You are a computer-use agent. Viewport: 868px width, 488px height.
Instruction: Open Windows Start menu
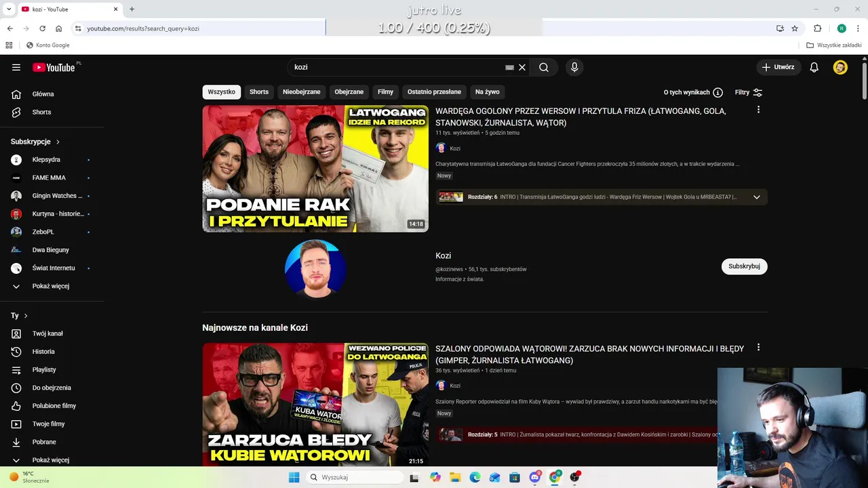(x=294, y=477)
